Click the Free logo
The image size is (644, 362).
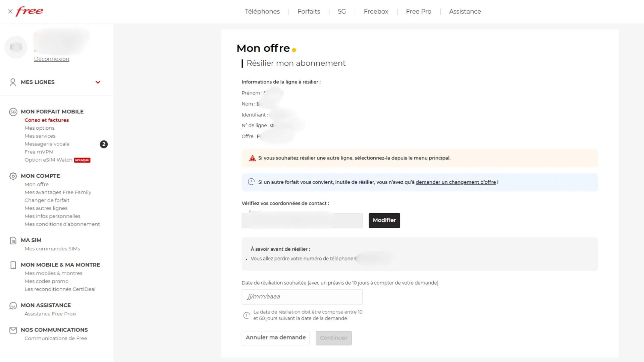coord(30,11)
